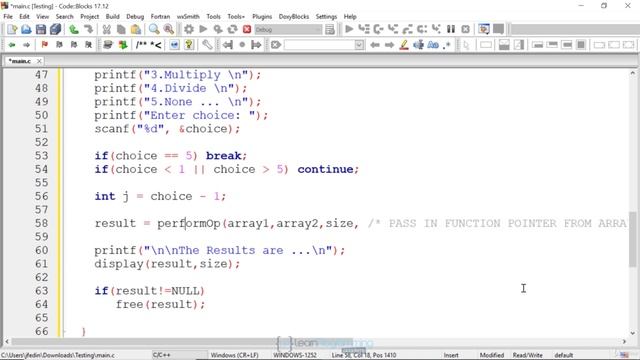Build project gear icon

(189, 29)
